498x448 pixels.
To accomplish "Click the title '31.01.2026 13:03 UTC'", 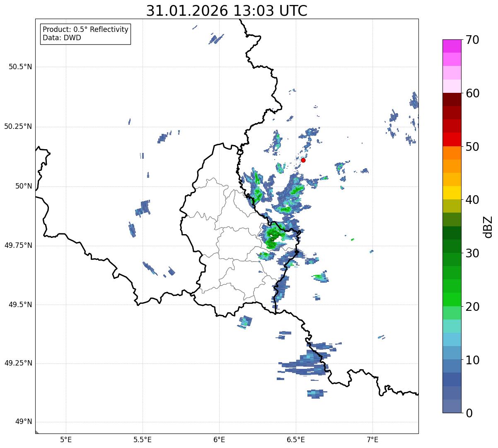I will click(x=227, y=11).
